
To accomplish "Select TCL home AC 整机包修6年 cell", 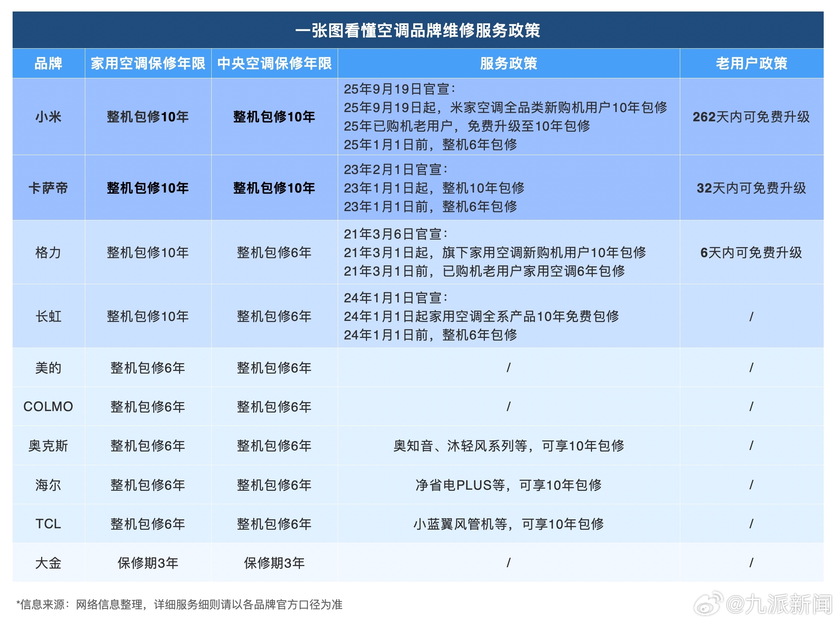I will 148,523.
